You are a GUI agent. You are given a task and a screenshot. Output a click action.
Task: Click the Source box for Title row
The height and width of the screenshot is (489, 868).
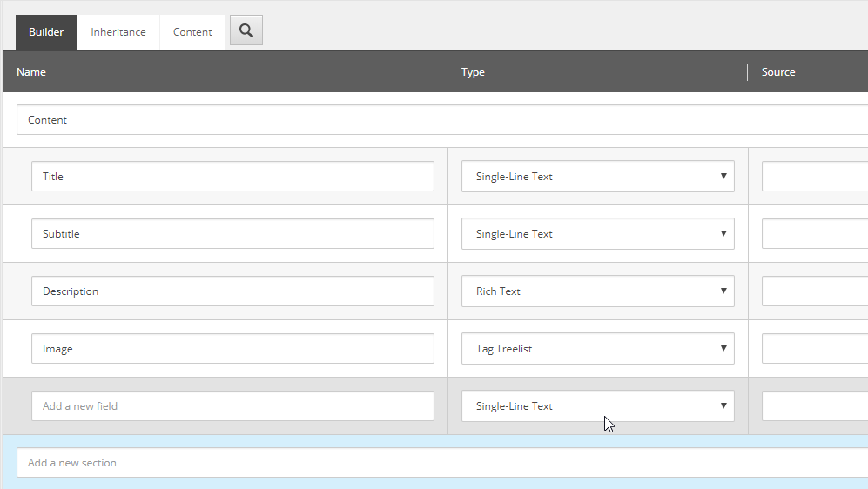coord(814,177)
